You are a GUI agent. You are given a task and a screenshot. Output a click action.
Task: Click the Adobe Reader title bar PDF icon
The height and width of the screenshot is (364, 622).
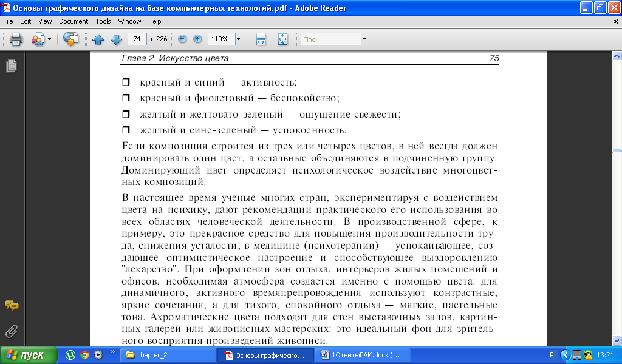click(6, 7)
